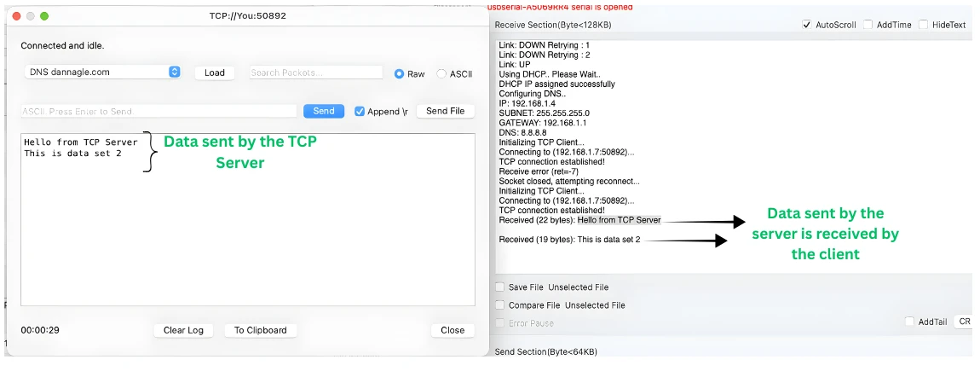This screenshot has height=371, width=980.
Task: Click 'Connected and idle.' status text
Action: tap(62, 46)
